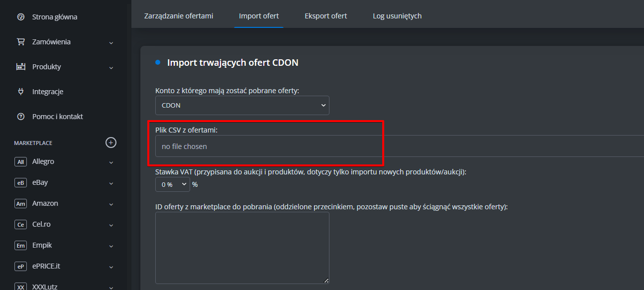This screenshot has height=290, width=644.
Task: Open the CDON account dropdown
Action: pyautogui.click(x=242, y=106)
